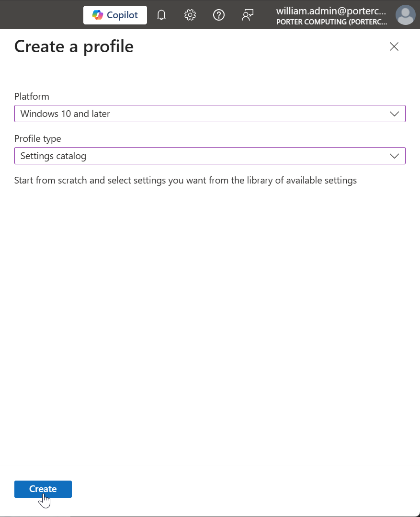Viewport: 420px width, 517px height.
Task: Open the Platform combo box
Action: (x=201, y=114)
